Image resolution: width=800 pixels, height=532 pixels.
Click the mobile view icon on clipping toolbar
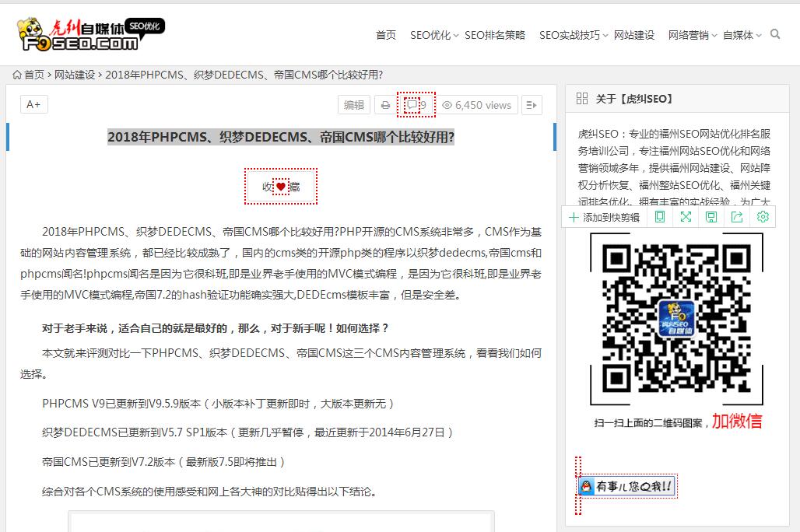[660, 217]
